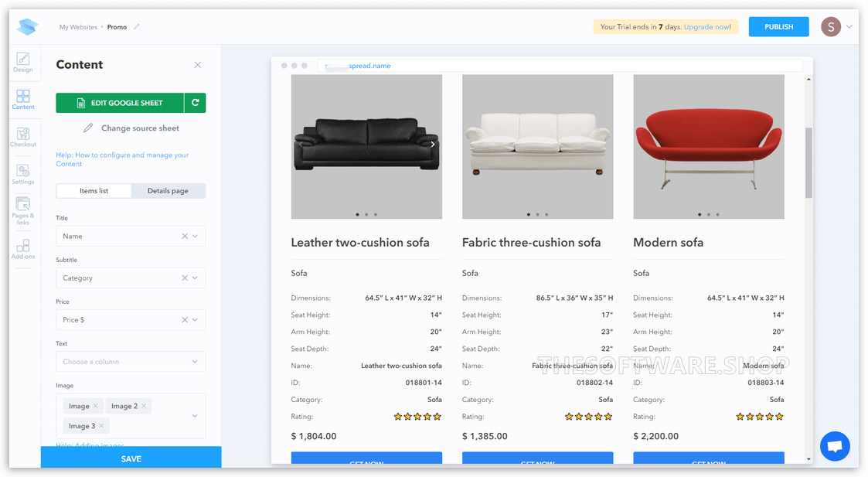Viewport: 868px width, 477px height.
Task: Click the pencil icon to rename Promo
Action: click(x=137, y=26)
